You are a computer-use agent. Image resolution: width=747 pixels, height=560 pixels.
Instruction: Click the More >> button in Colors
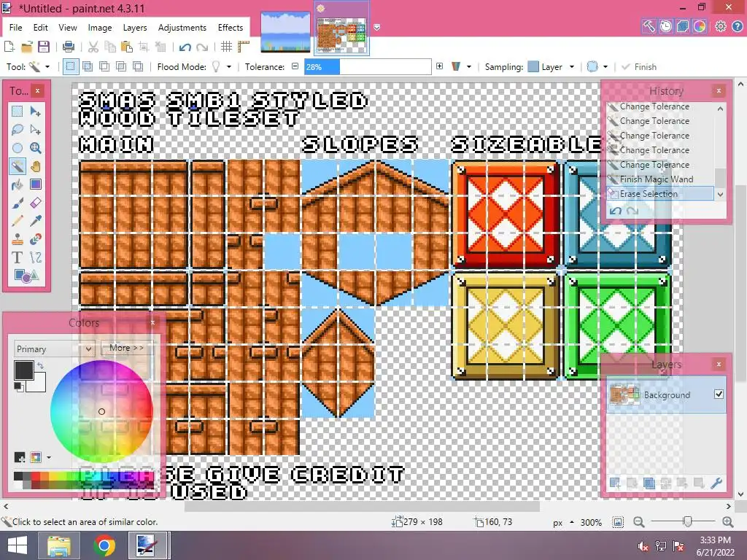[x=126, y=348]
